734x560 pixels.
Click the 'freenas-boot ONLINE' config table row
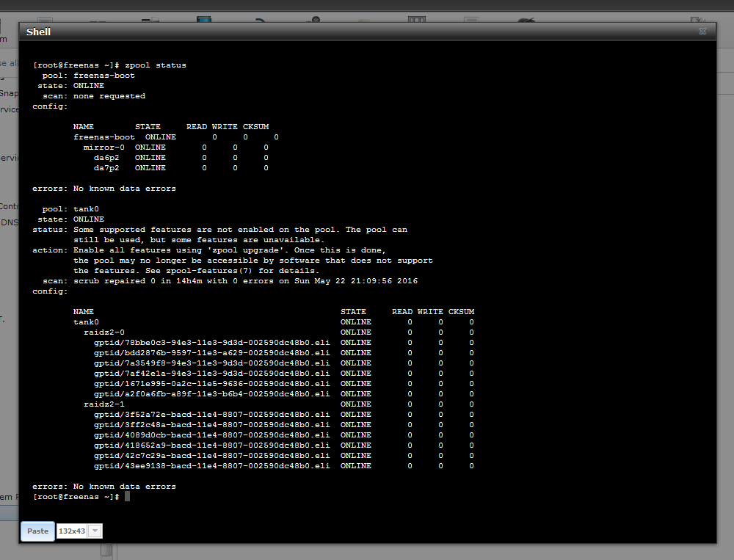(x=176, y=137)
